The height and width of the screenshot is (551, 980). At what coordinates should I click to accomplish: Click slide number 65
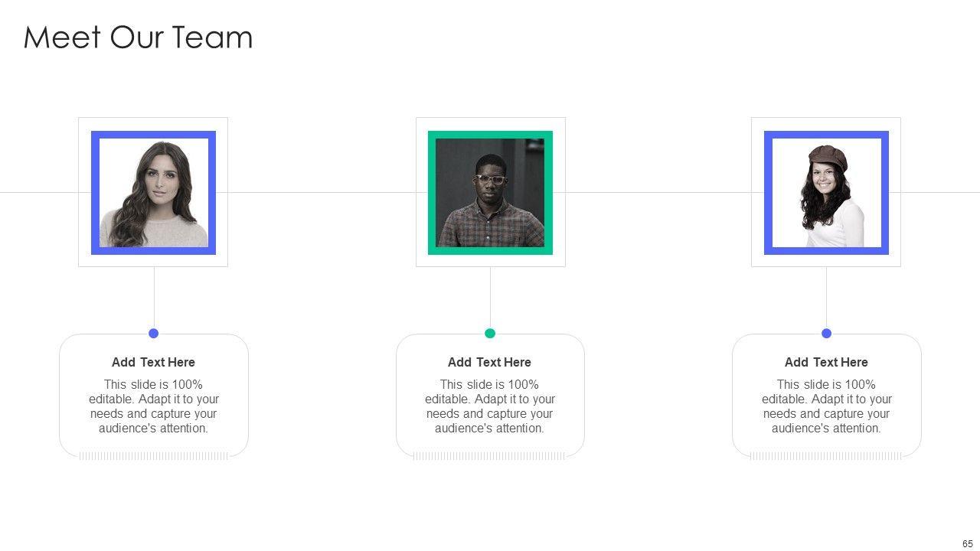(968, 543)
